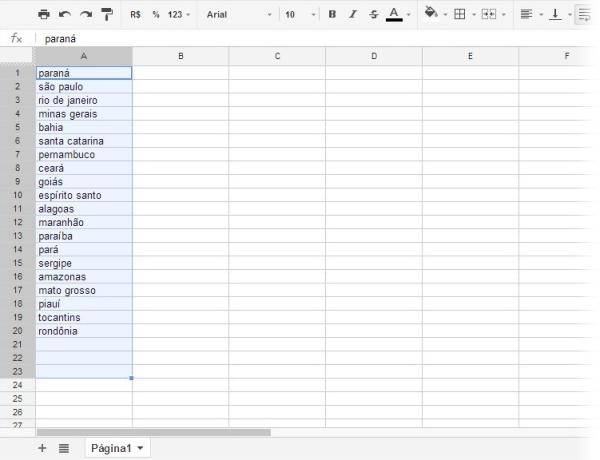Viewport: 600px width, 460px height.
Task: Open the 123 number formats dropdown
Action: click(x=179, y=15)
